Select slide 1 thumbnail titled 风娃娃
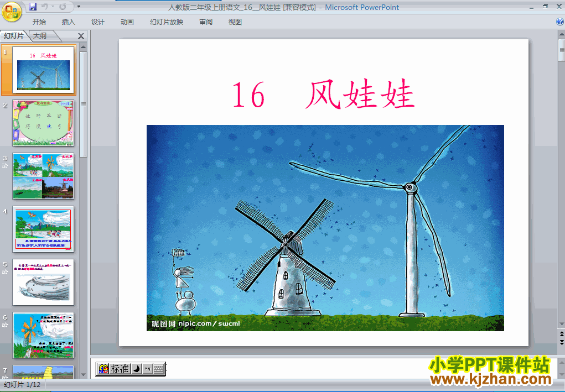This screenshot has width=565, height=392. (x=43, y=70)
